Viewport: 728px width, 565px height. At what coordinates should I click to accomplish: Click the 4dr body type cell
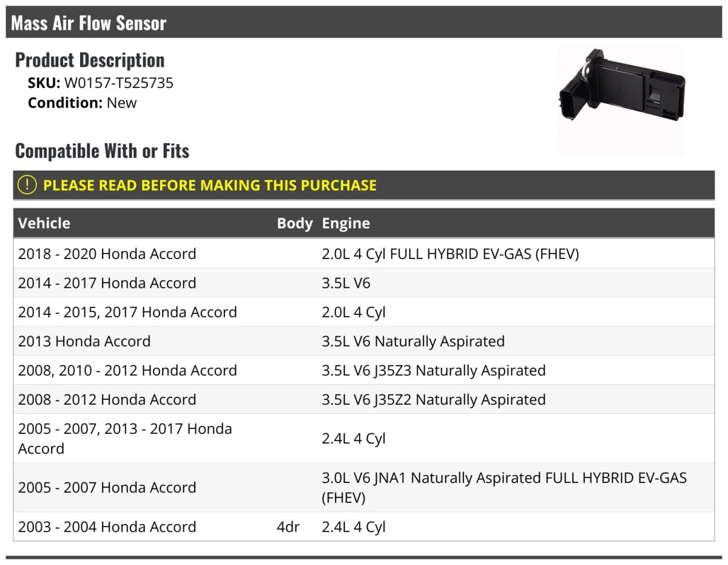288,526
